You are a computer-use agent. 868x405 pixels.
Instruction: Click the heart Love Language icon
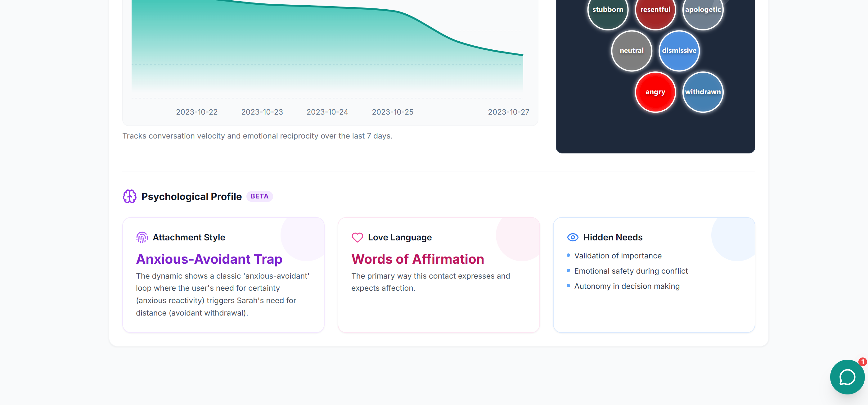[357, 237]
